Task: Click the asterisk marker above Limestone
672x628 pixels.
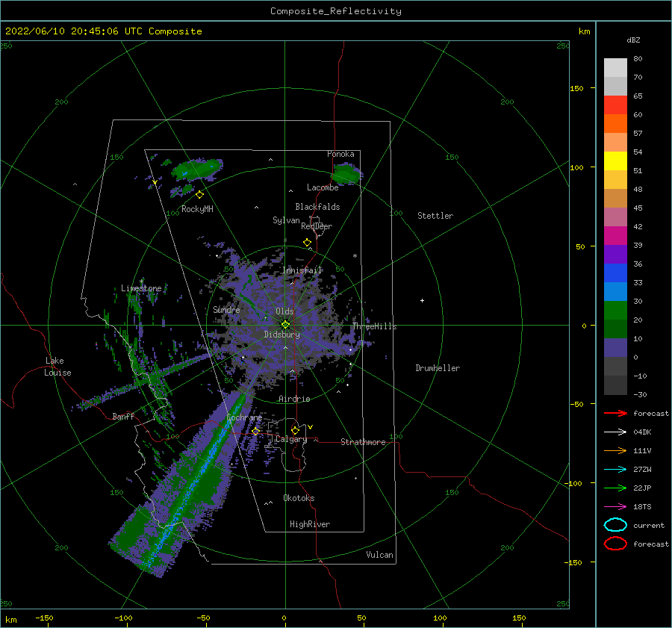Action: (141, 282)
